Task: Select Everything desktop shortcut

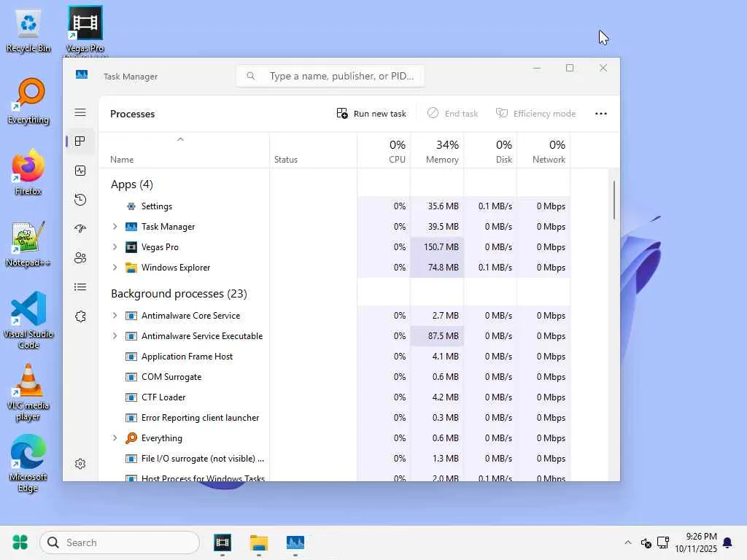Action: (28, 101)
